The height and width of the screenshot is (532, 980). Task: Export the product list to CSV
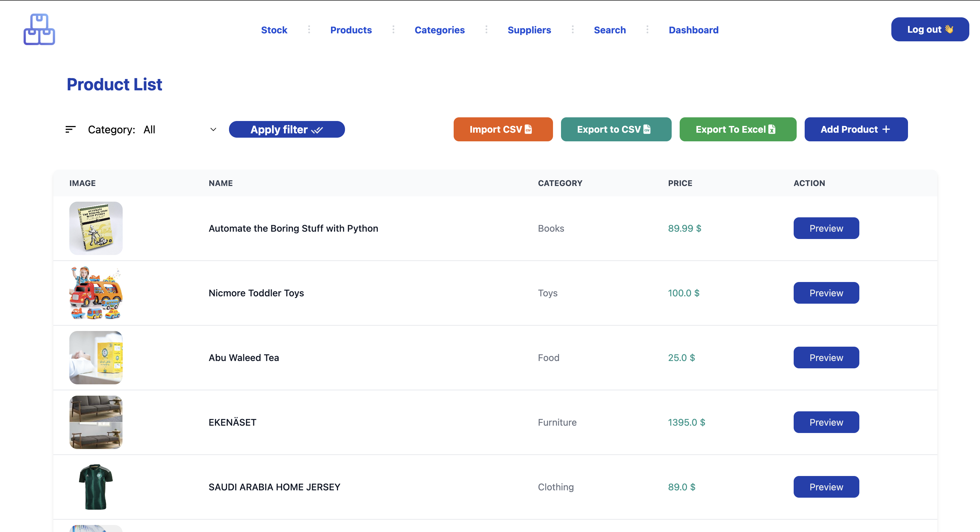(x=616, y=129)
